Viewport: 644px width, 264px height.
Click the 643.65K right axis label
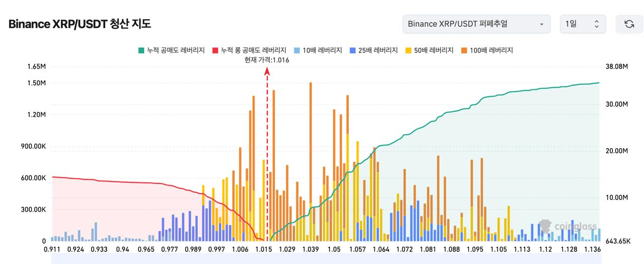618,241
